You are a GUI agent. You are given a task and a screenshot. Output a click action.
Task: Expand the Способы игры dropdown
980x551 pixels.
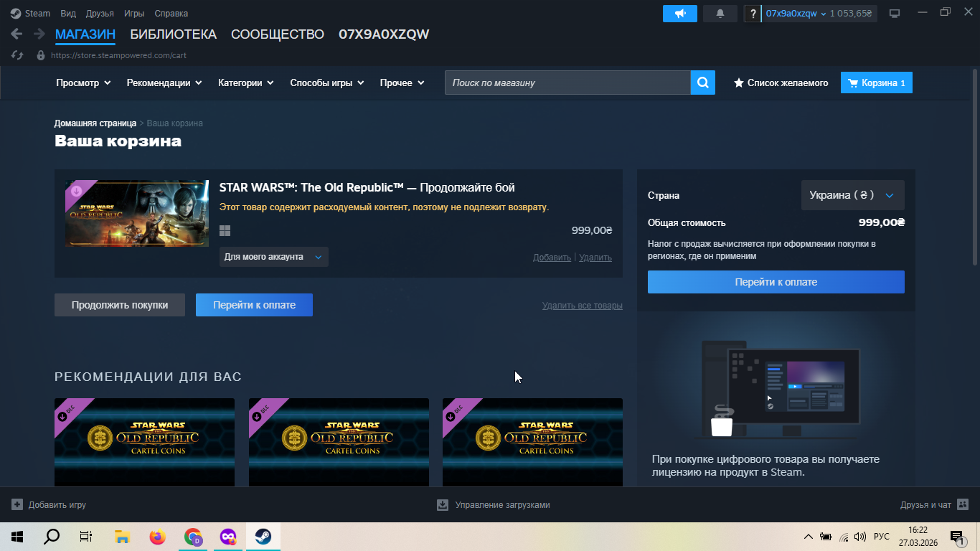coord(327,83)
